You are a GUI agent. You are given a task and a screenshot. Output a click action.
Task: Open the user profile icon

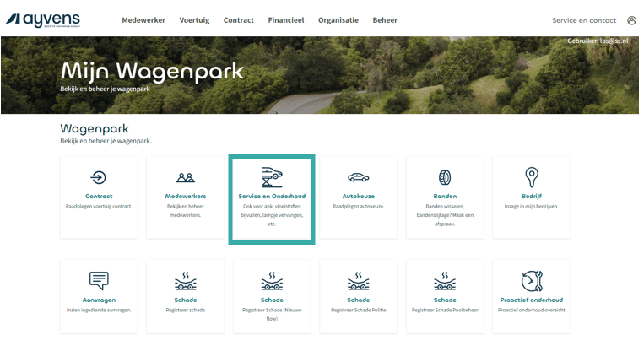631,20
